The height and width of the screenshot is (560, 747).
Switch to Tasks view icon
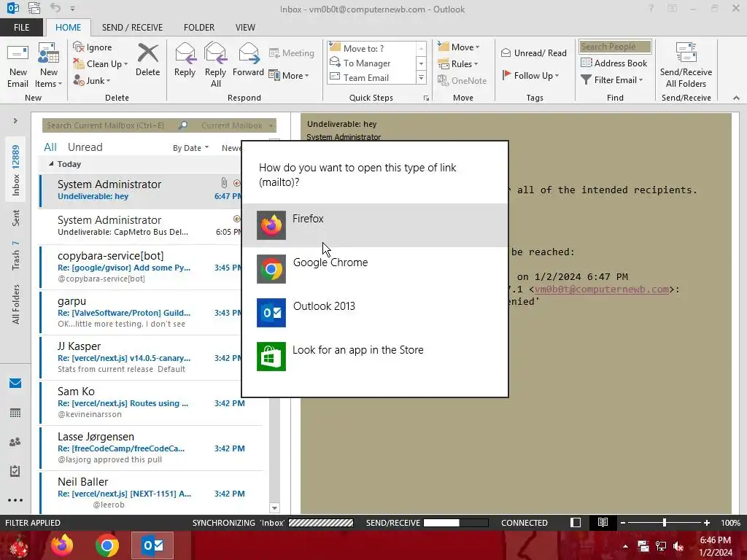15,471
